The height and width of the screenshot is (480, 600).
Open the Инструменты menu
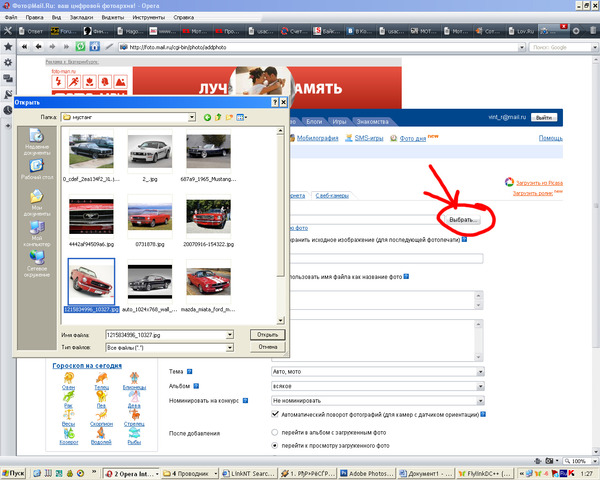coord(148,17)
